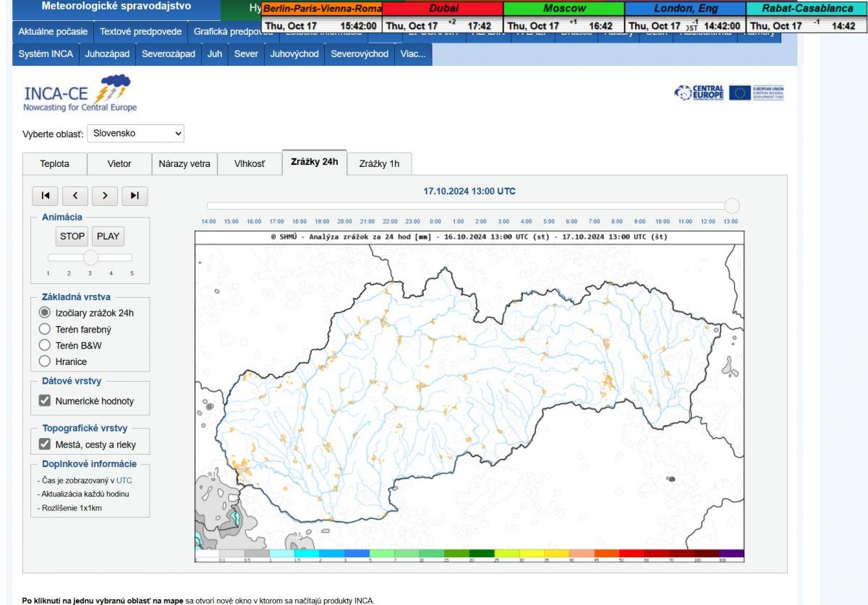This screenshot has height=605, width=868.
Task: Toggle the Mestá, cesty a rieky layer
Action: coord(45,445)
